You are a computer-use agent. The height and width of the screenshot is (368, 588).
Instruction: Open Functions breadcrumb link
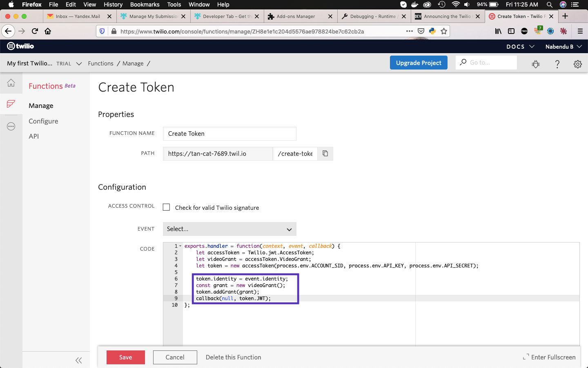pos(100,63)
